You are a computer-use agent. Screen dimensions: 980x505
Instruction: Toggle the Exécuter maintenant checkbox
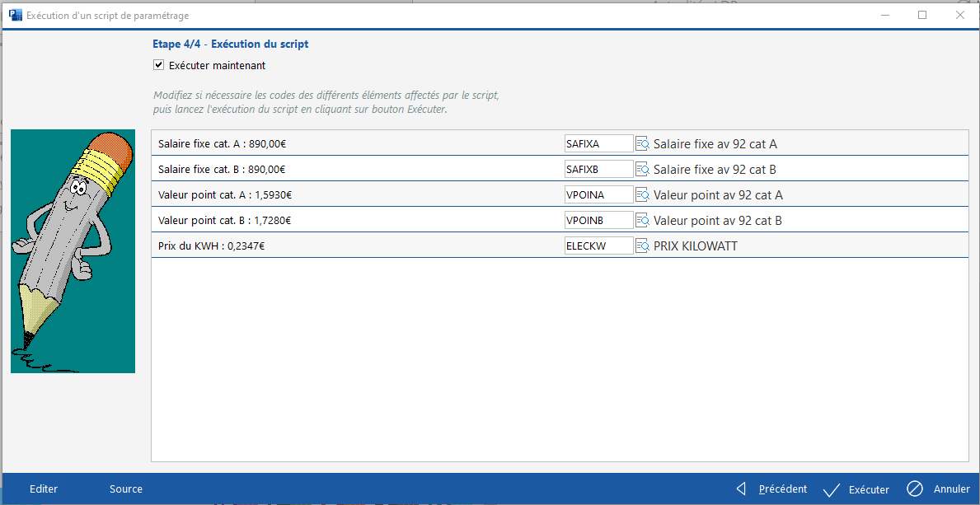(159, 66)
